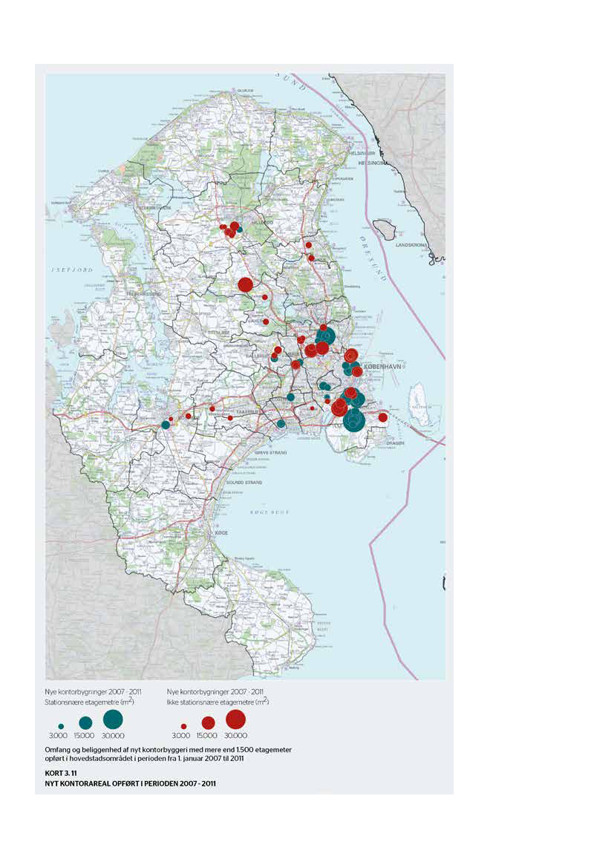This screenshot has height=868, width=614.
Task: Click the '30.000' label under the red circle
Action: (236, 736)
